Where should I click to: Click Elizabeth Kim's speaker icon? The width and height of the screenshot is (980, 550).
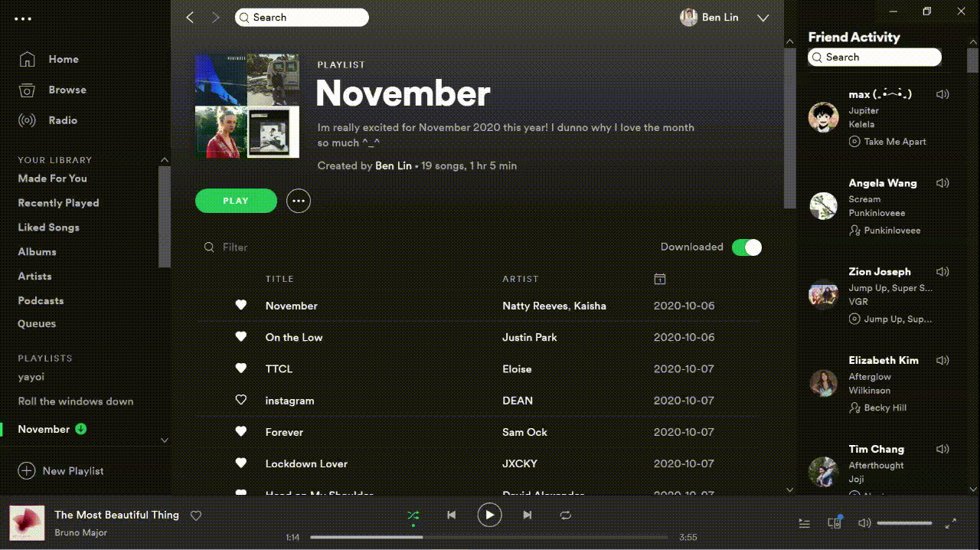point(942,360)
